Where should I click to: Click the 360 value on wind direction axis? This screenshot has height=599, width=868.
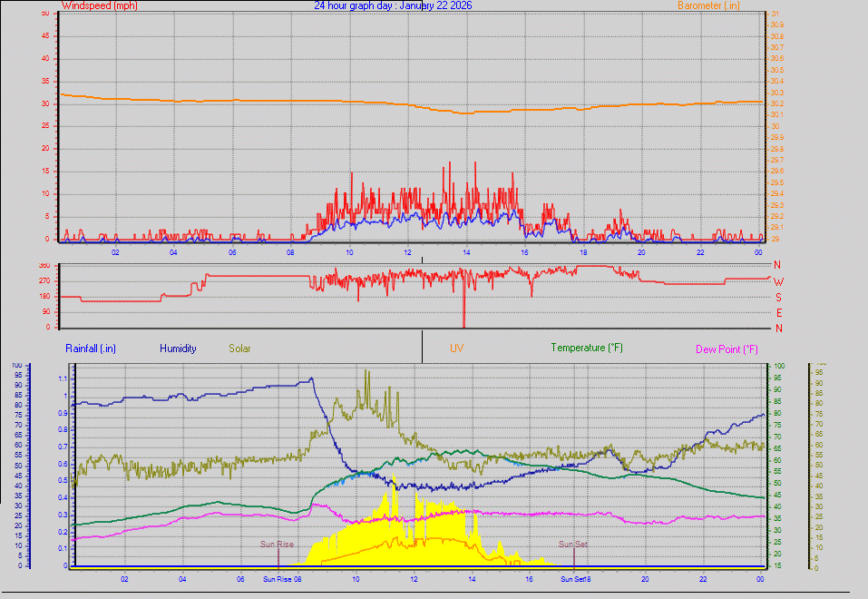point(43,265)
